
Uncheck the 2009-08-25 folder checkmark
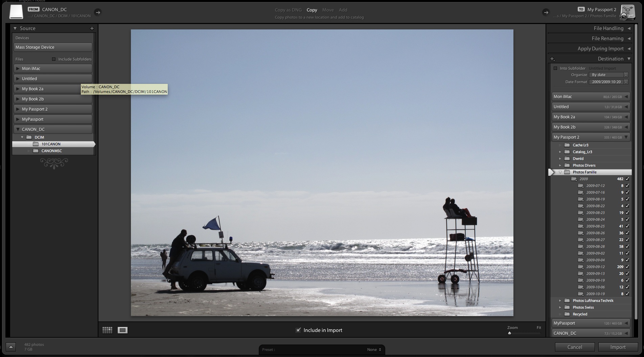pos(628,226)
